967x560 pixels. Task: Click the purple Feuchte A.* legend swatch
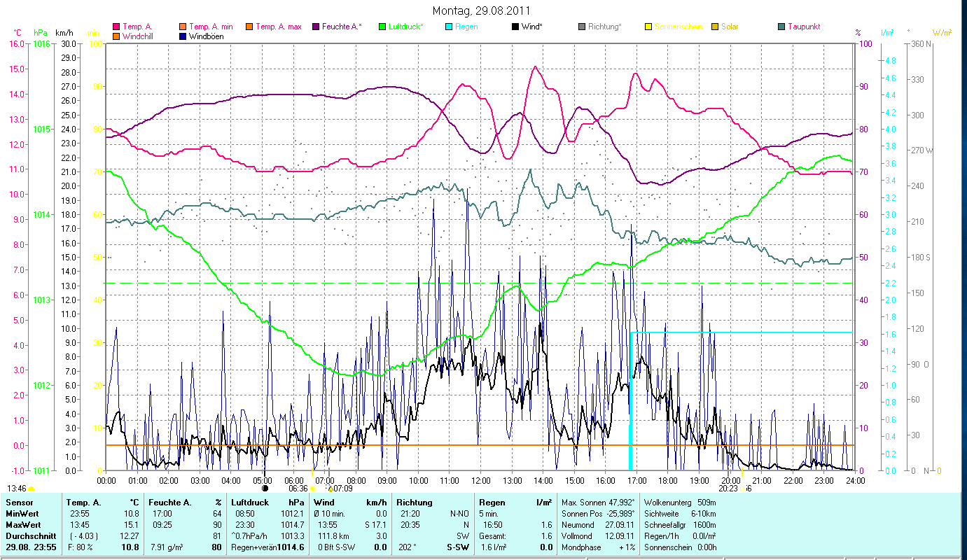click(x=315, y=27)
